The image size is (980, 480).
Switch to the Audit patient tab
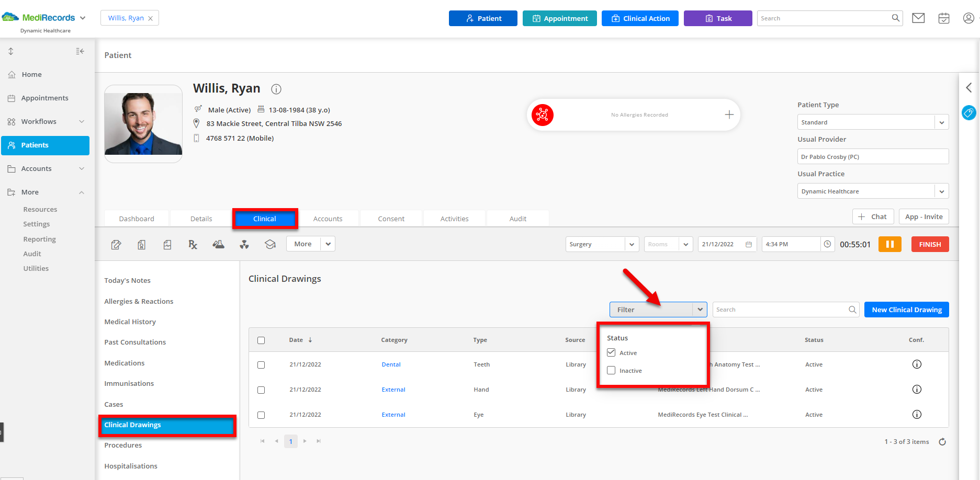(x=518, y=219)
